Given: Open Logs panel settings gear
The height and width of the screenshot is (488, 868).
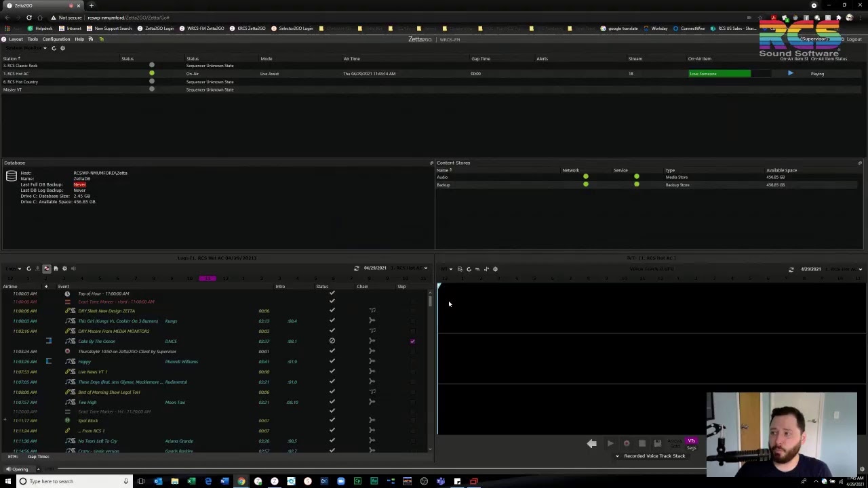Looking at the screenshot, I should [64, 269].
